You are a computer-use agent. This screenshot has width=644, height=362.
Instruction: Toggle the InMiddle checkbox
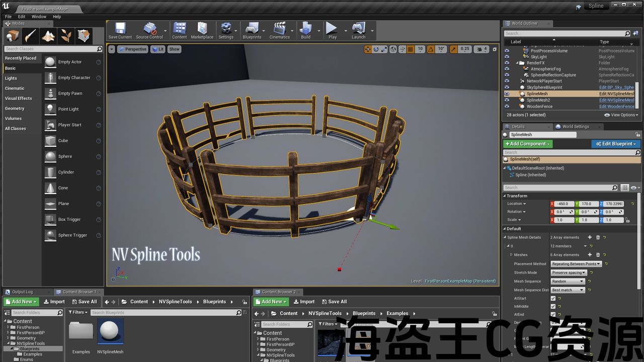coord(553,306)
